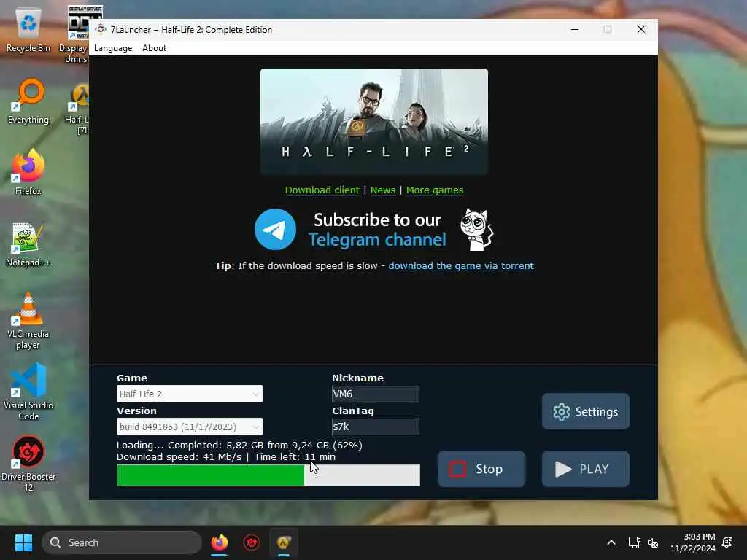Show hidden tray icons chevron
The height and width of the screenshot is (560, 747).
[611, 542]
